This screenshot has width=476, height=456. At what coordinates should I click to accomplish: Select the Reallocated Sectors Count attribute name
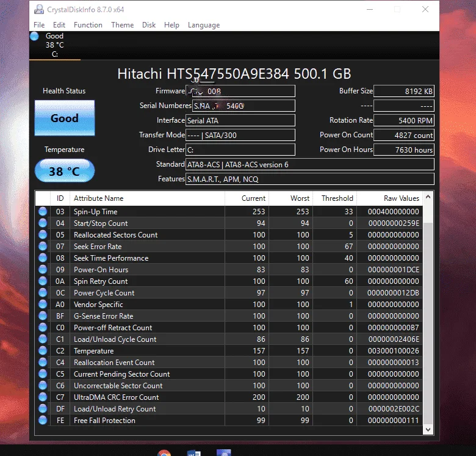[116, 234]
